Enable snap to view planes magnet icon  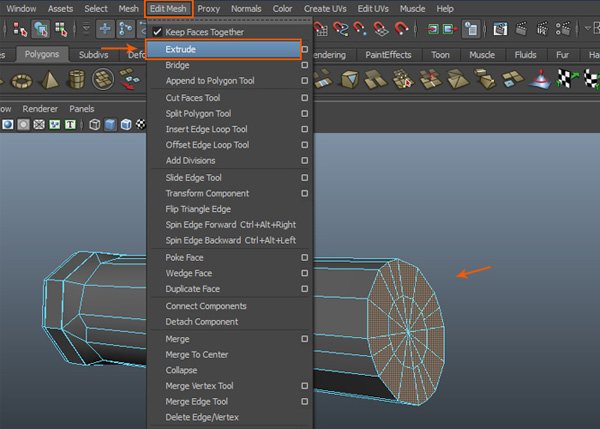click(x=380, y=29)
